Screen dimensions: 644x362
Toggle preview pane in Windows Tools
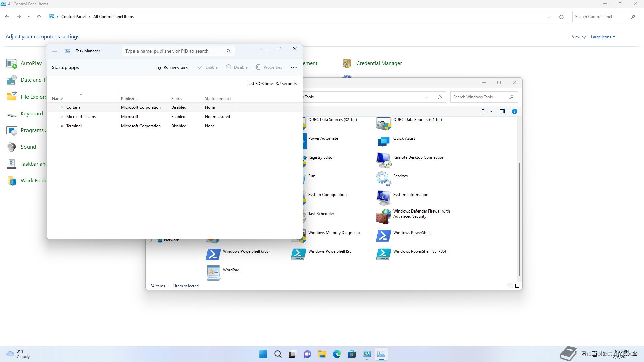(x=502, y=111)
